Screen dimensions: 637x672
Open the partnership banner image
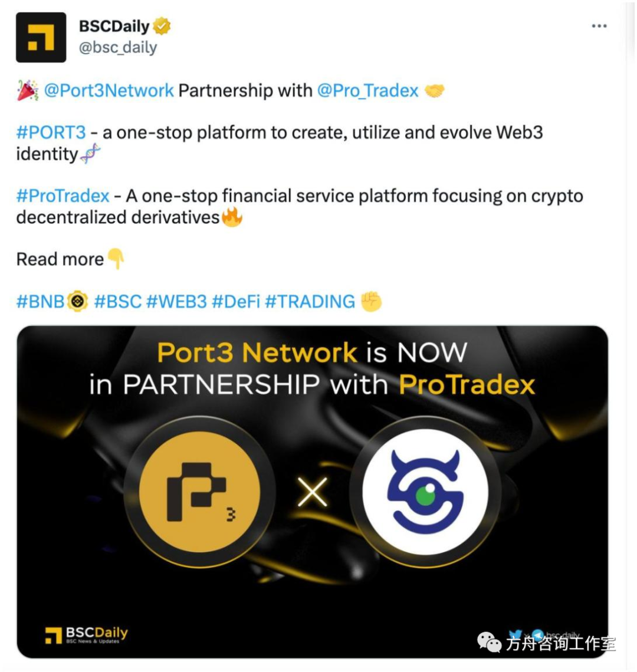click(312, 492)
